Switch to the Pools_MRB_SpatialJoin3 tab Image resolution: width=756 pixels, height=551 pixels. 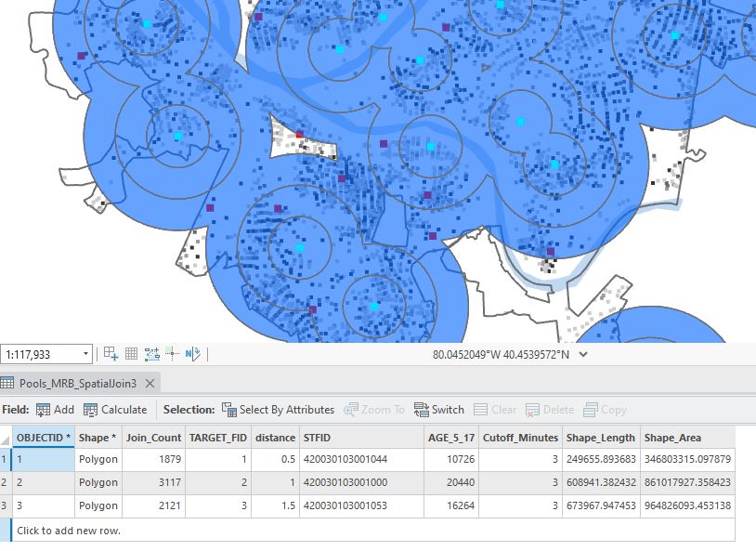pos(79,381)
